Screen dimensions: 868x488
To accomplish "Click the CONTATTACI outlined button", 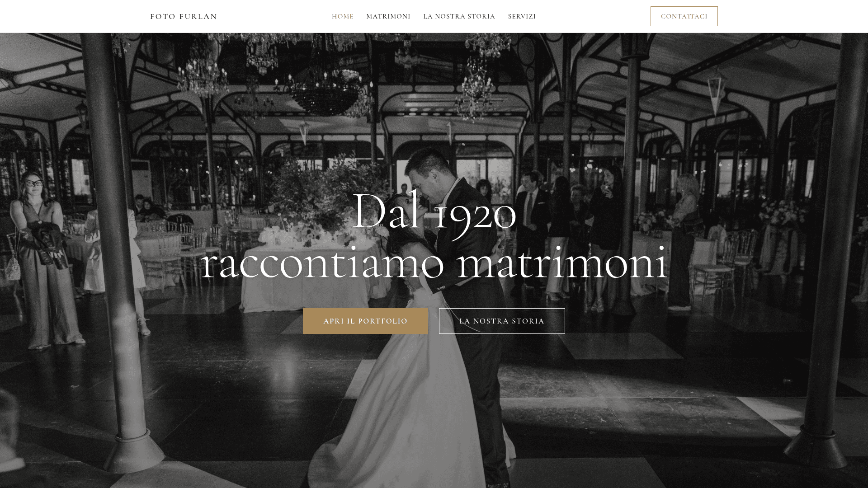I will 684,16.
